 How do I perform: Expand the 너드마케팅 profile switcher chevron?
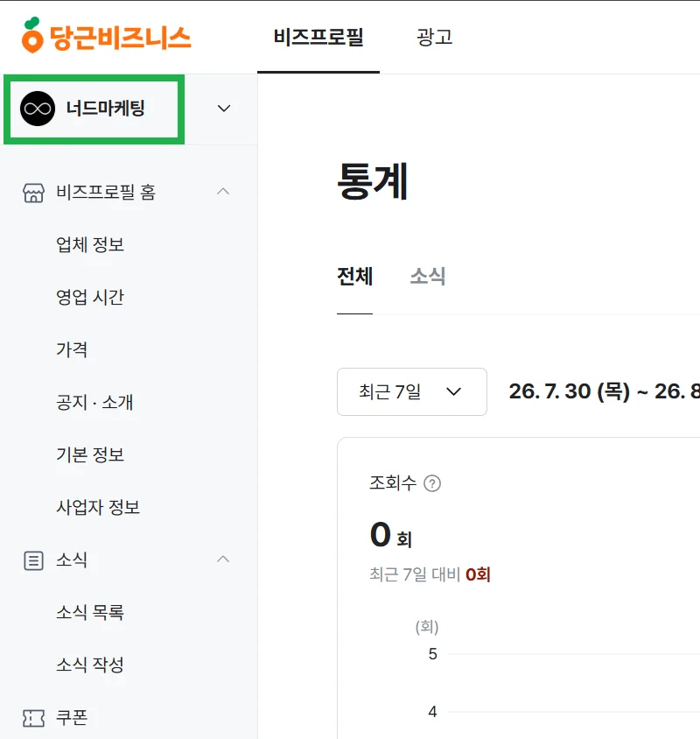pos(224,109)
